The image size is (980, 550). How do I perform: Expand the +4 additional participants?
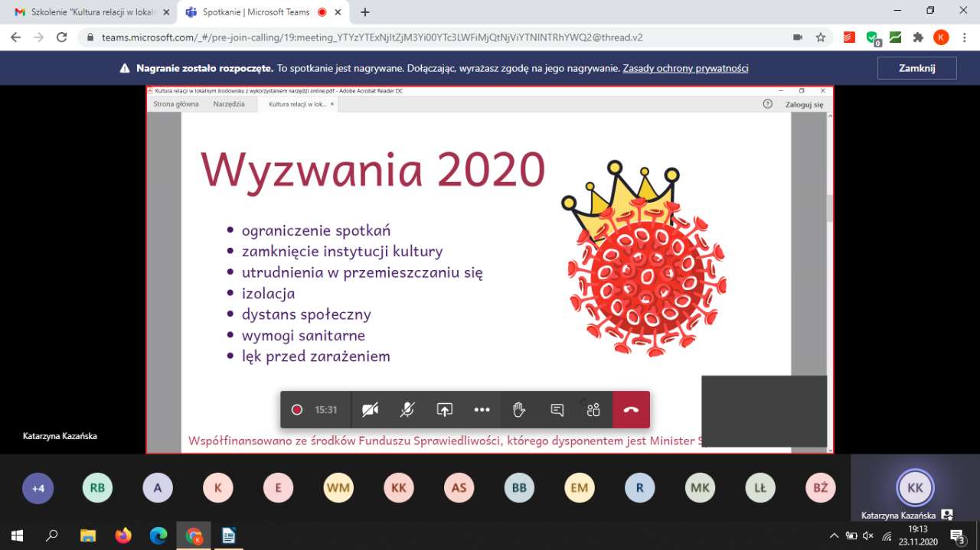[38, 488]
